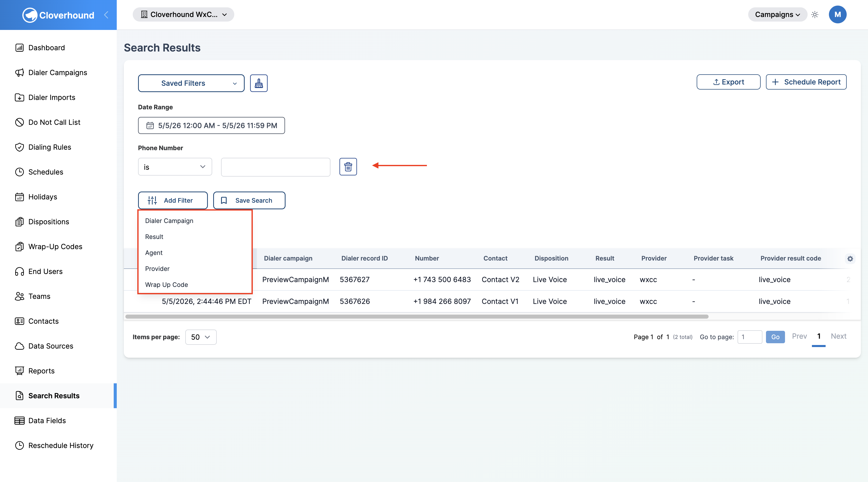This screenshot has width=868, height=482.
Task: Click the Schedule Report button
Action: (x=806, y=82)
